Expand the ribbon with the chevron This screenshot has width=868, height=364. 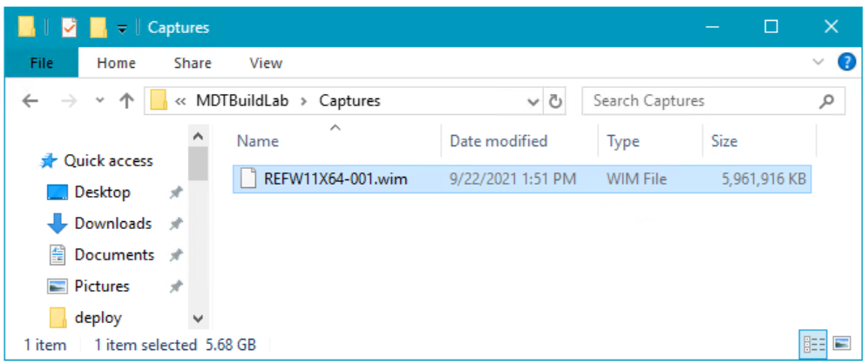pos(817,63)
